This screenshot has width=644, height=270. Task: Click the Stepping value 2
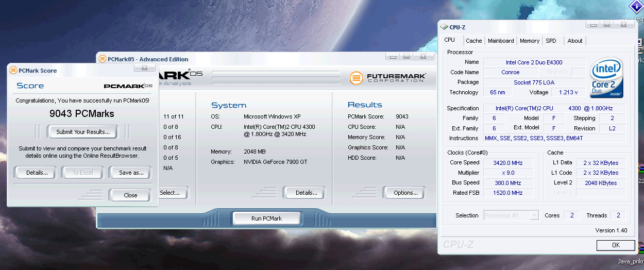(612, 118)
